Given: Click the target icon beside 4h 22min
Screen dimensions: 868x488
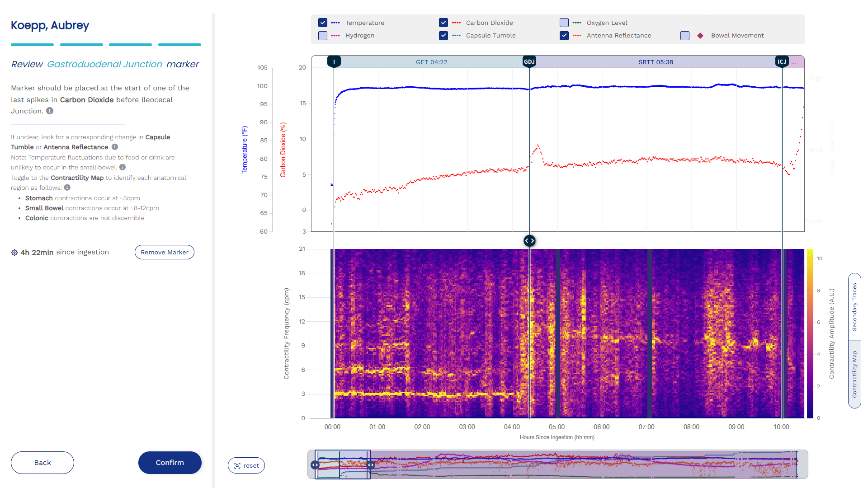Looking at the screenshot, I should (14, 253).
